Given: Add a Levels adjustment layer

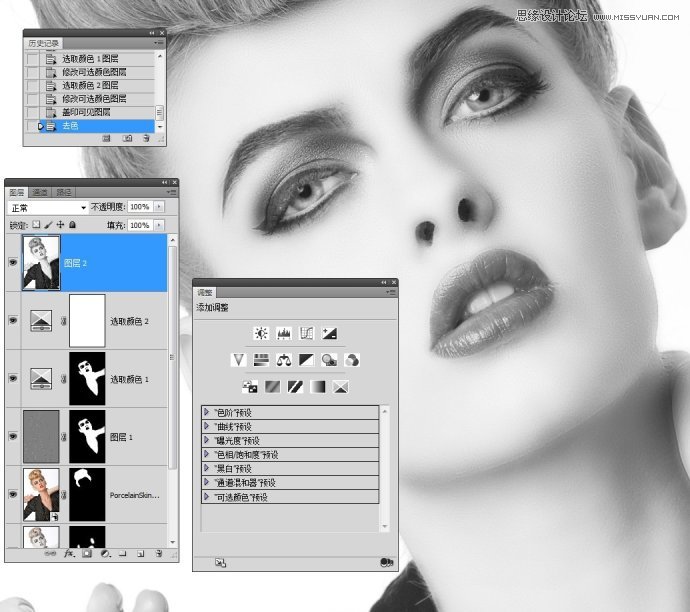Looking at the screenshot, I should pyautogui.click(x=284, y=333).
